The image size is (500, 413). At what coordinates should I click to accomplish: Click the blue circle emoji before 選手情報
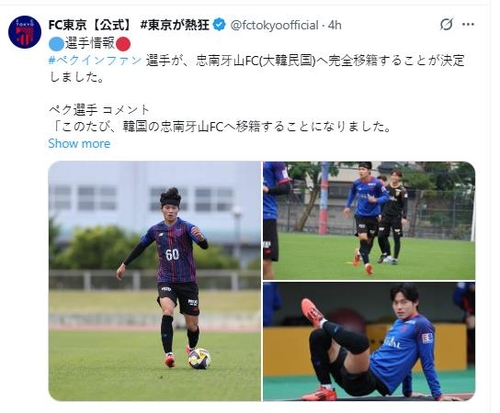[x=56, y=44]
